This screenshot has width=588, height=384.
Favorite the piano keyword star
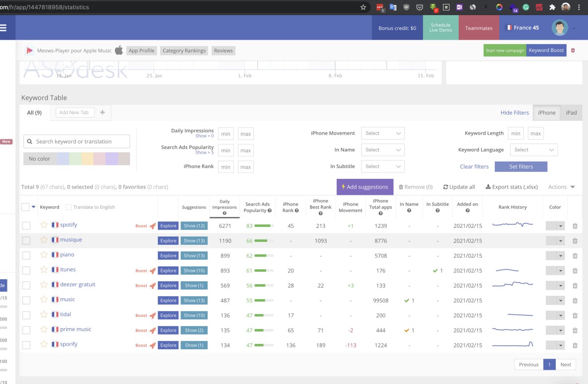[x=44, y=255]
